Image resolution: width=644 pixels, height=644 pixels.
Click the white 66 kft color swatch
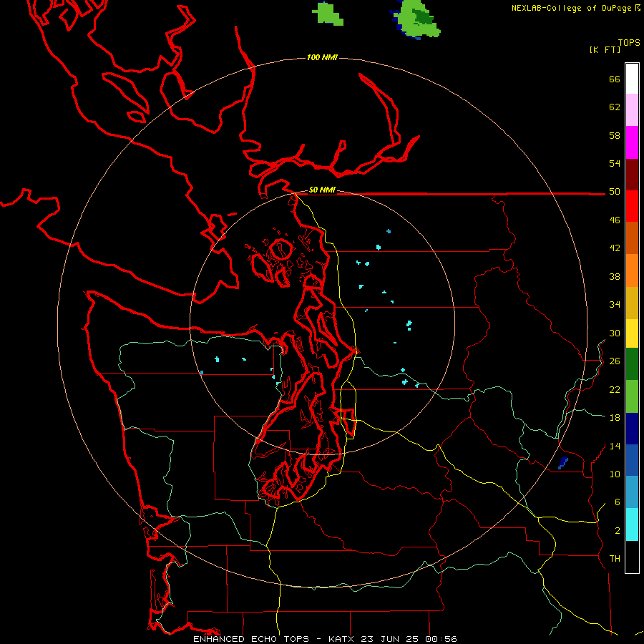click(x=632, y=79)
